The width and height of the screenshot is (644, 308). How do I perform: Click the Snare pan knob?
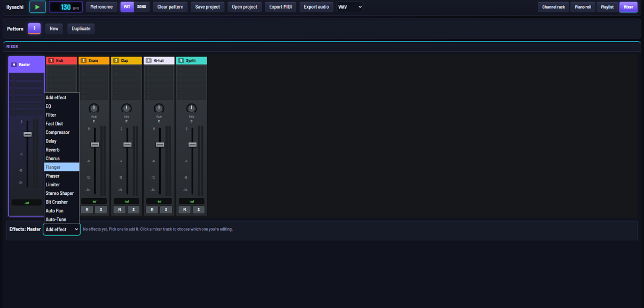click(94, 108)
